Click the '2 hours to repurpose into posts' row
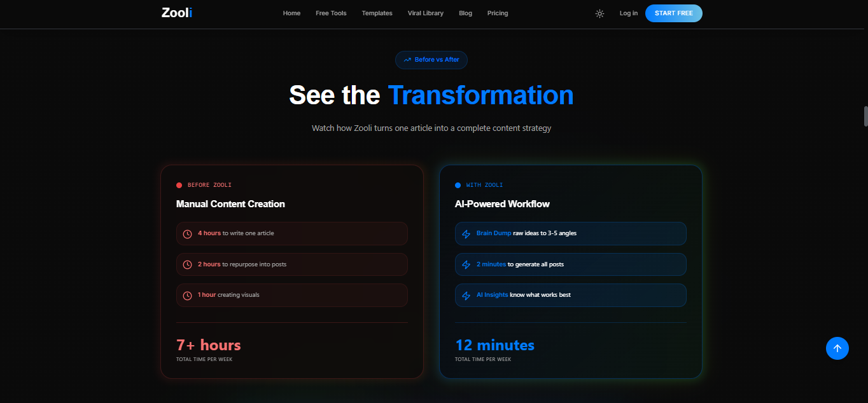This screenshot has width=868, height=403. [x=292, y=264]
